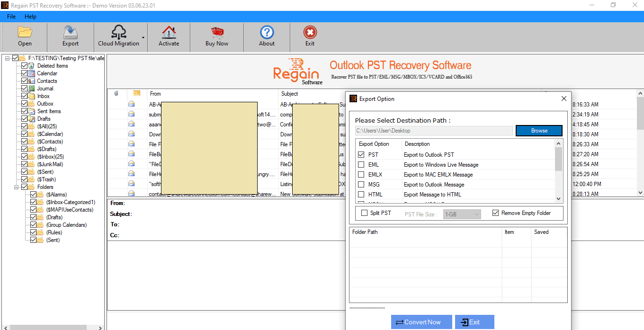Click the Buy Now toolbar icon

click(216, 36)
